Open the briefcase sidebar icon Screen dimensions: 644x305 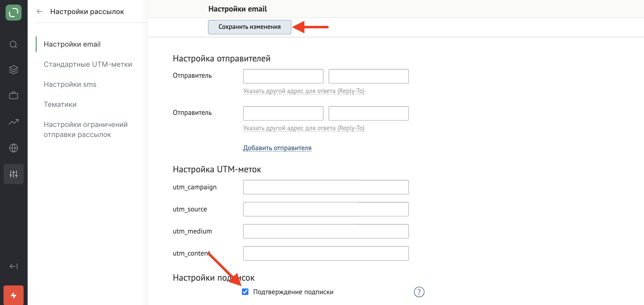(14, 95)
